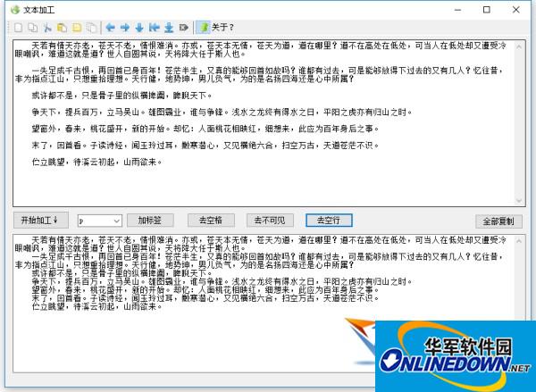The height and width of the screenshot is (392, 536).
Task: Click the line 伫立眺望 in the upper pane
Action: click(96, 162)
